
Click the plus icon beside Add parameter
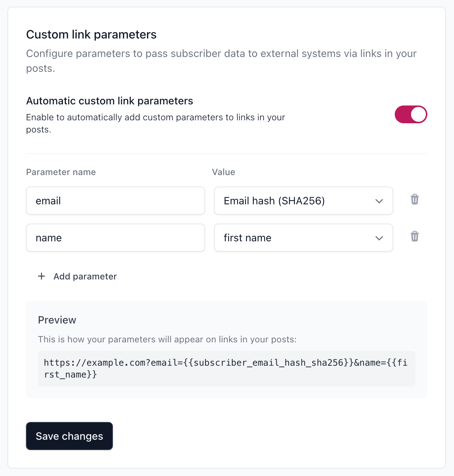tap(41, 276)
